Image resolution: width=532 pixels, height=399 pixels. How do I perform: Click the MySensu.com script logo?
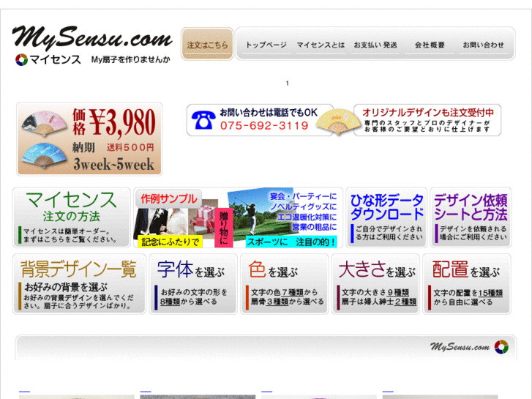92,37
